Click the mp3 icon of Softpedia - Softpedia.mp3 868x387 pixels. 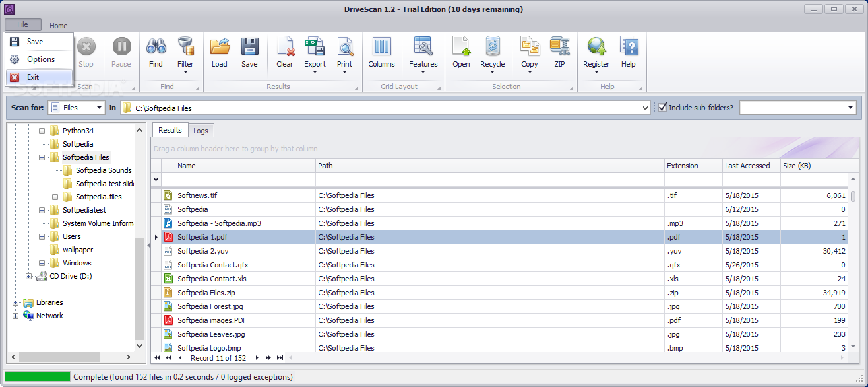pos(168,223)
